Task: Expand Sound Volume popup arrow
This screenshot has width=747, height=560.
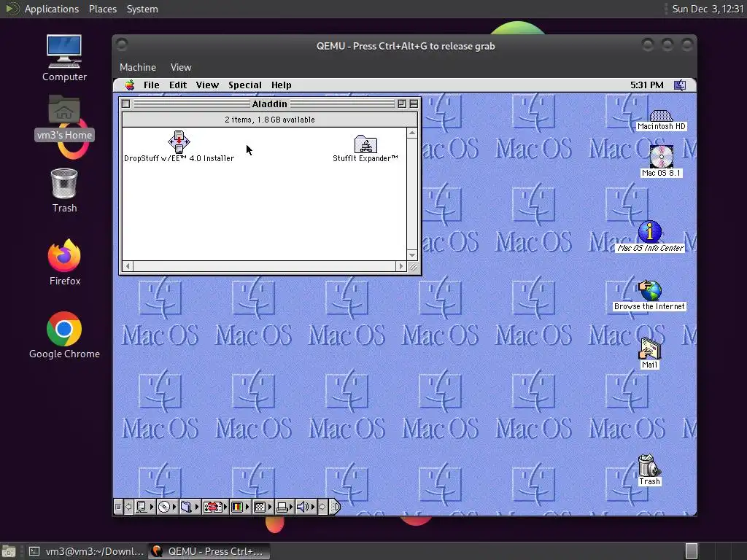Action: [x=313, y=507]
